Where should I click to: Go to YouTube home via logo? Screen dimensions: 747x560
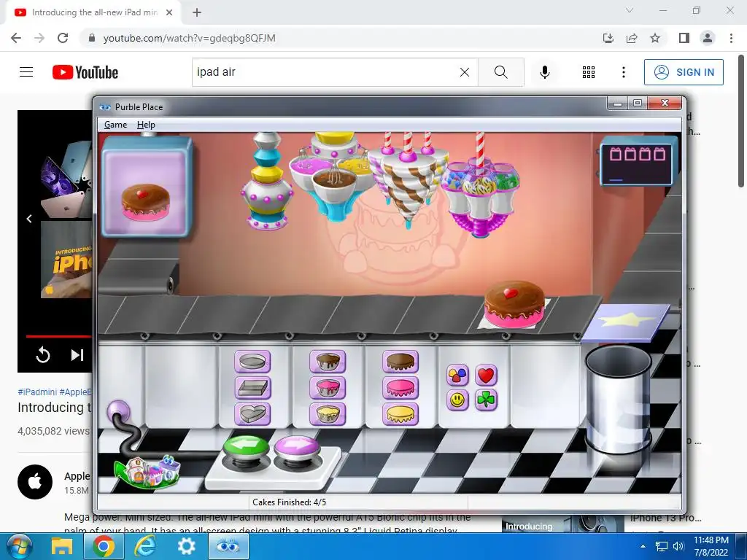85,72
